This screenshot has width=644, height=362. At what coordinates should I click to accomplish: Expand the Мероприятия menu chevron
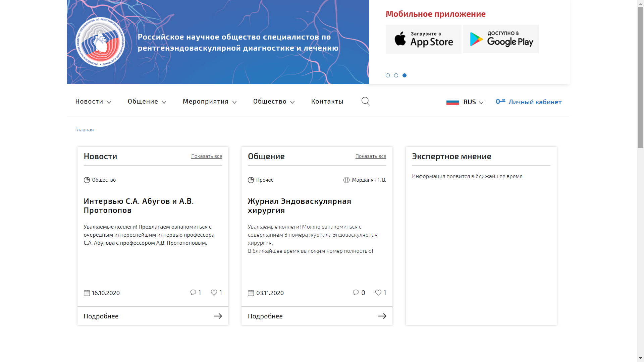[x=234, y=102]
